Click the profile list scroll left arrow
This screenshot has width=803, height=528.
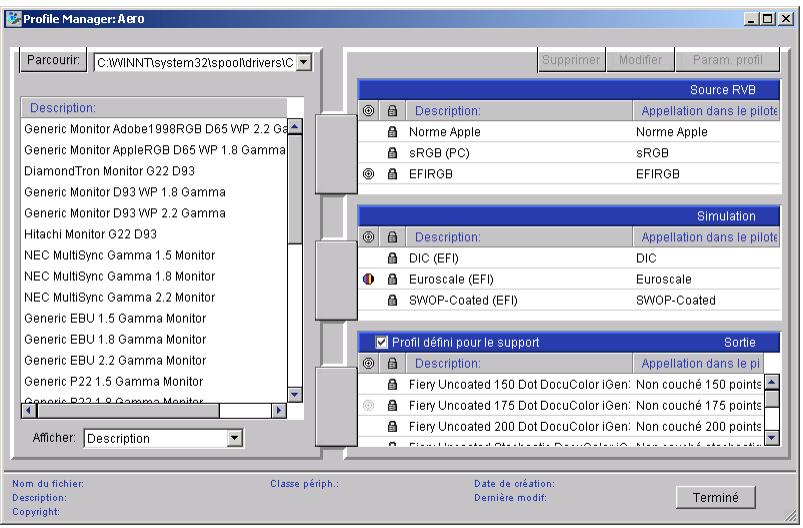tap(29, 411)
